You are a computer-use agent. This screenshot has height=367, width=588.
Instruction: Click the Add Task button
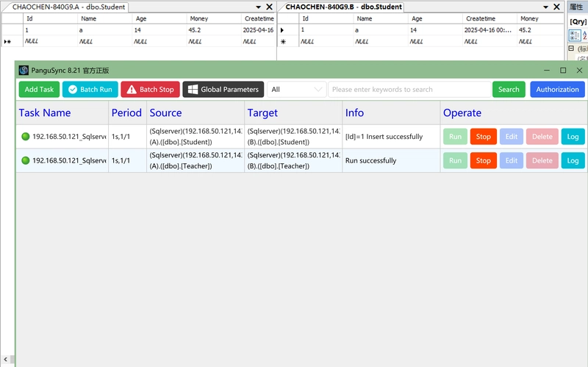click(x=39, y=89)
